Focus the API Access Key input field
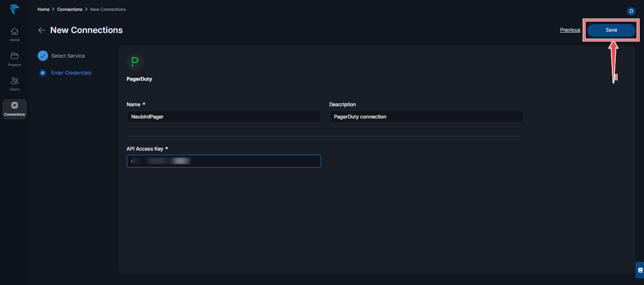This screenshot has height=285, width=644. [x=223, y=161]
